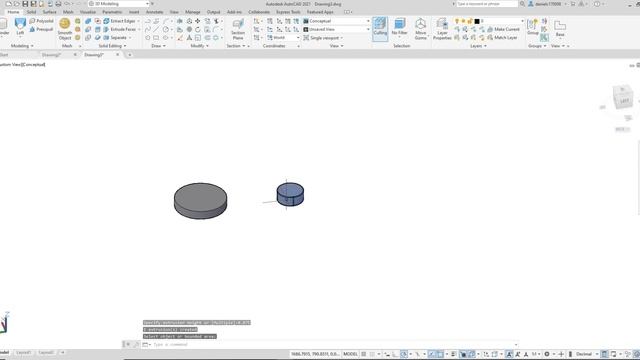640x360 pixels.
Task: Expand the Draw panel
Action: tap(158, 46)
